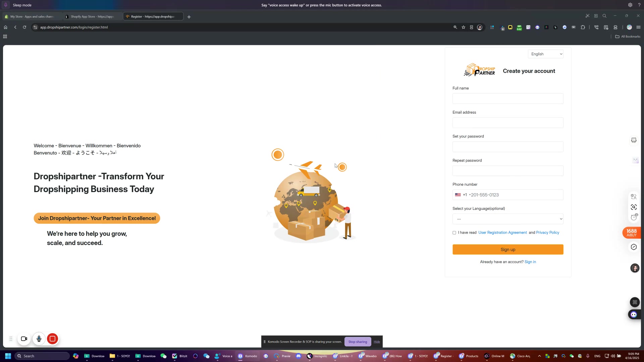The height and width of the screenshot is (362, 644).
Task: Click the Email address input field
Action: coord(508,123)
